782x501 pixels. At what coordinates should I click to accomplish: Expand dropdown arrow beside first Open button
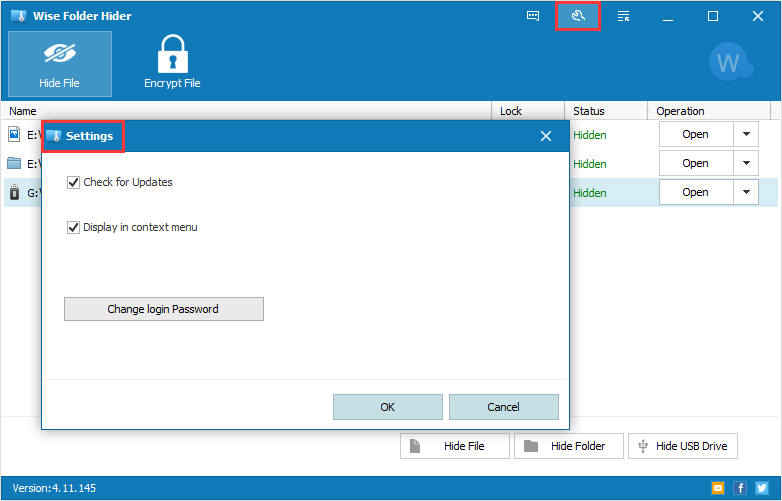click(x=746, y=135)
